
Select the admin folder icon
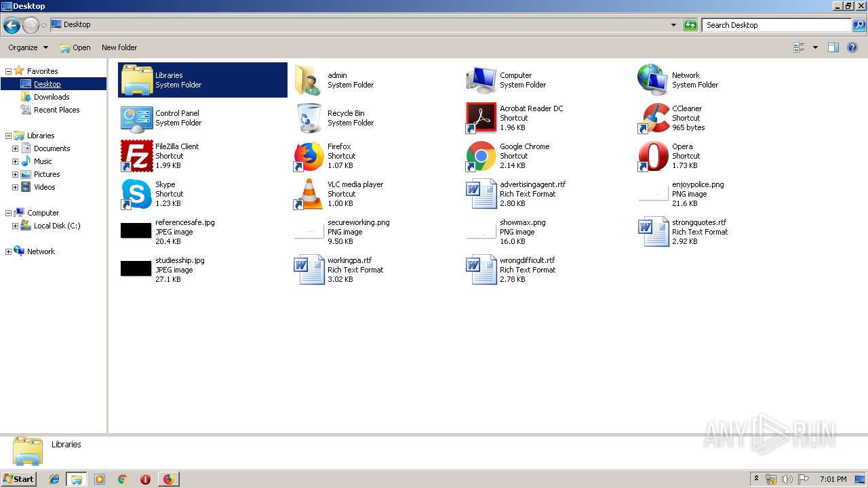309,80
